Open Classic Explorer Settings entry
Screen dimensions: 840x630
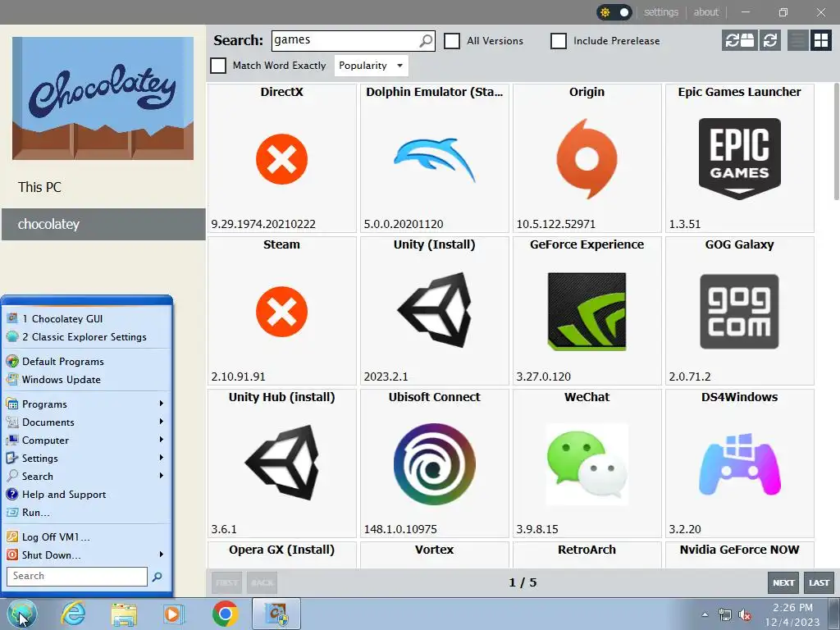pyautogui.click(x=86, y=337)
